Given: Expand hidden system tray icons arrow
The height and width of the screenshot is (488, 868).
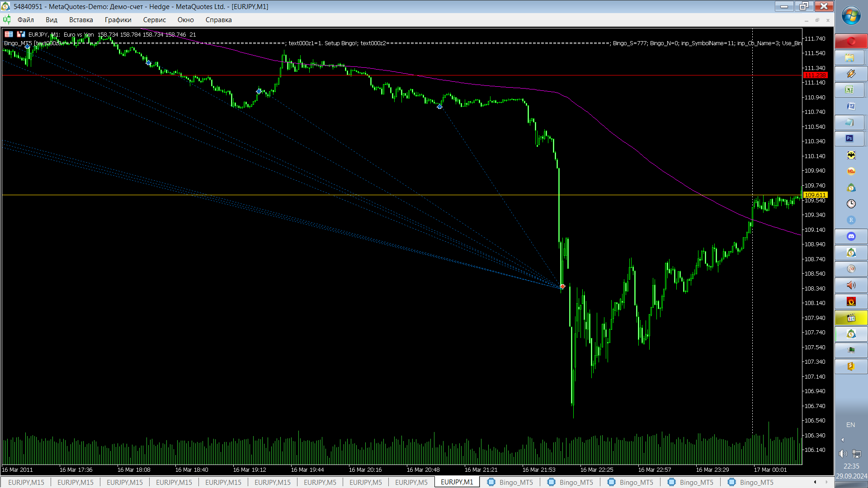Looking at the screenshot, I should coord(842,440).
